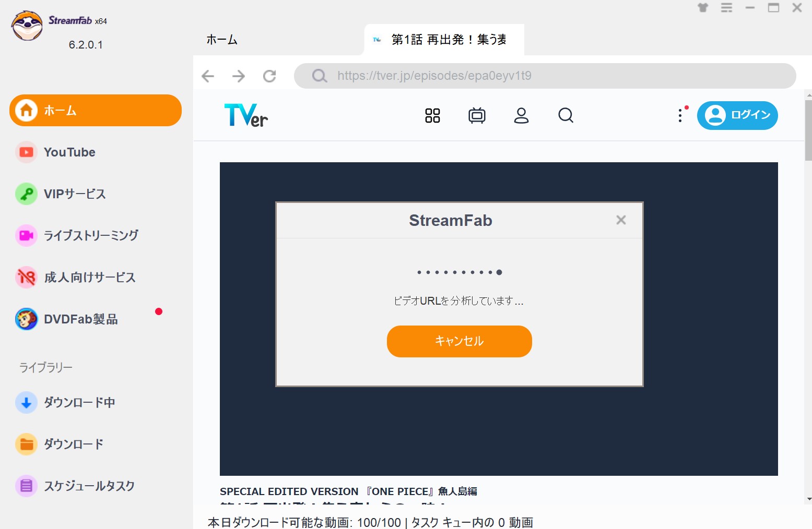Click the adult services 18 icon
Screen dimensions: 812x529
click(26, 278)
